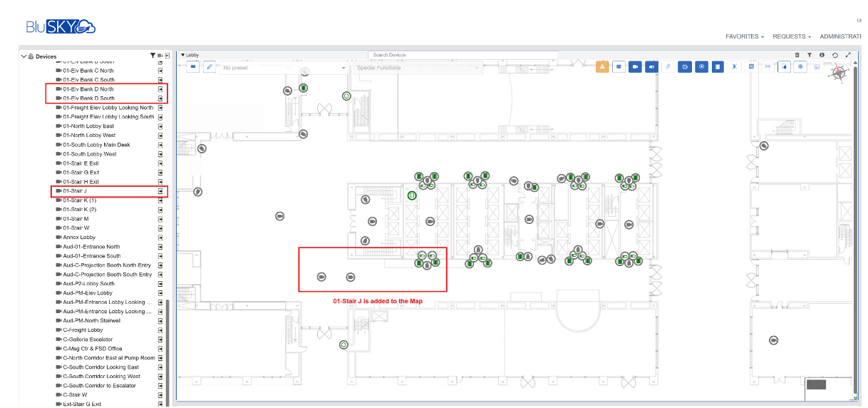Expand the map to fullscreen
Screen dimensions: 868x408
pyautogui.click(x=848, y=55)
